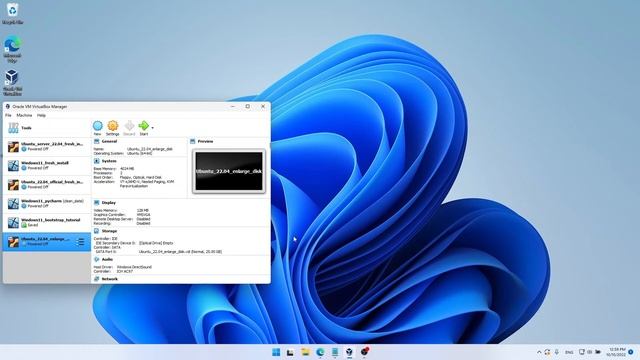Click the battery icon in the system tray
The height and width of the screenshot is (360, 640).
(598, 352)
